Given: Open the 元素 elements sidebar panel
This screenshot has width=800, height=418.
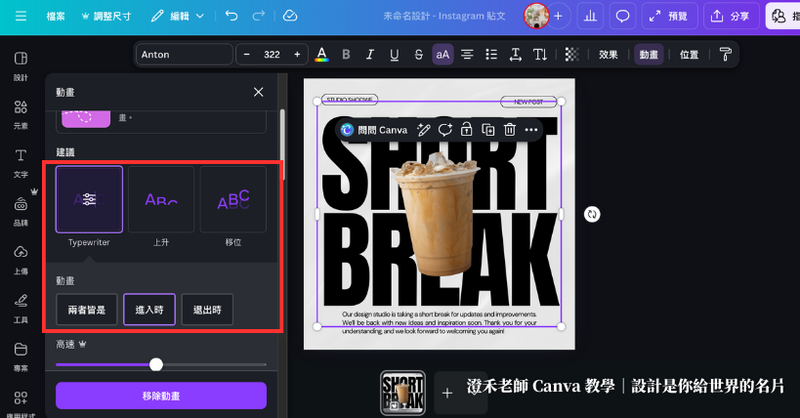Looking at the screenshot, I should tap(20, 114).
